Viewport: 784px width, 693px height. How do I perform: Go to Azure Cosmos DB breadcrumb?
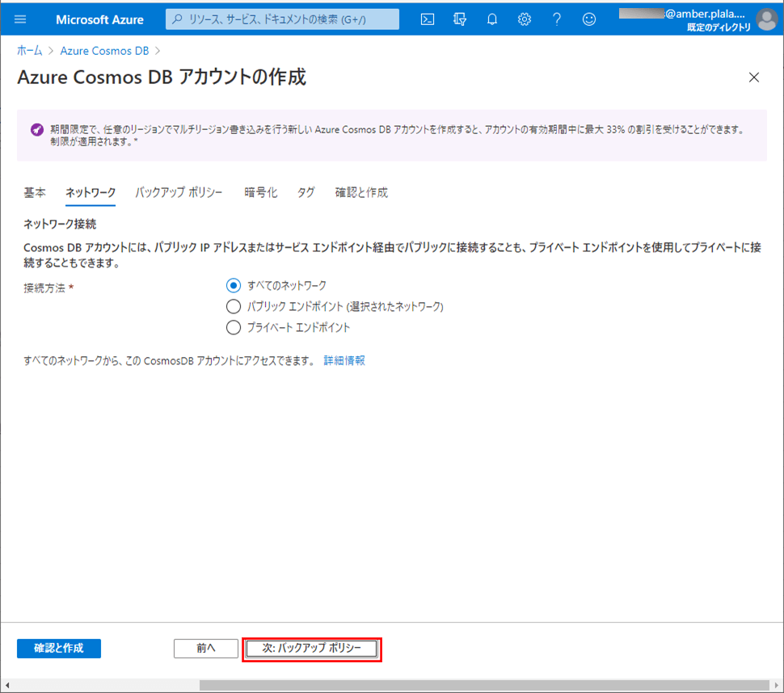pyautogui.click(x=104, y=51)
